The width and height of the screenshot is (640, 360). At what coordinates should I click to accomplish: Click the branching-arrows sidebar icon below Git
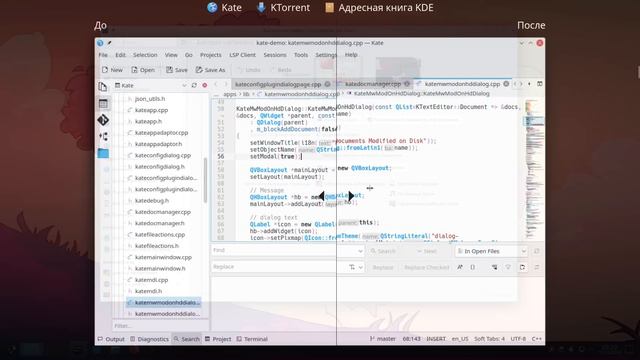pyautogui.click(x=103, y=136)
